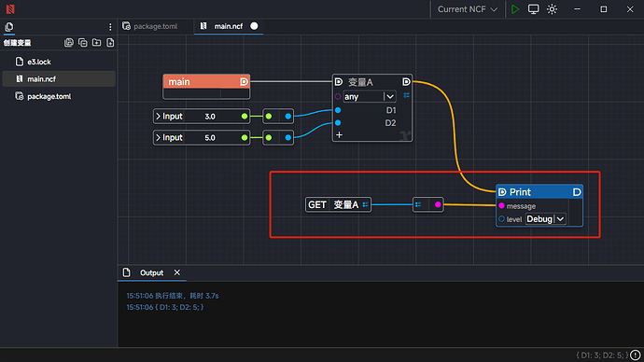Click the app logo in the title bar
Screen dimensions: 644x362
pyautogui.click(x=10, y=9)
